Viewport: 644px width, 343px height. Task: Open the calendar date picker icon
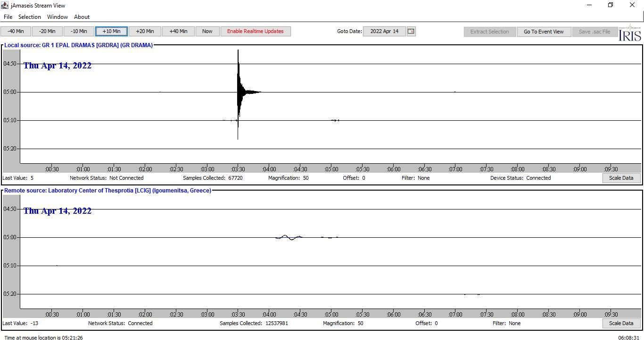(411, 31)
